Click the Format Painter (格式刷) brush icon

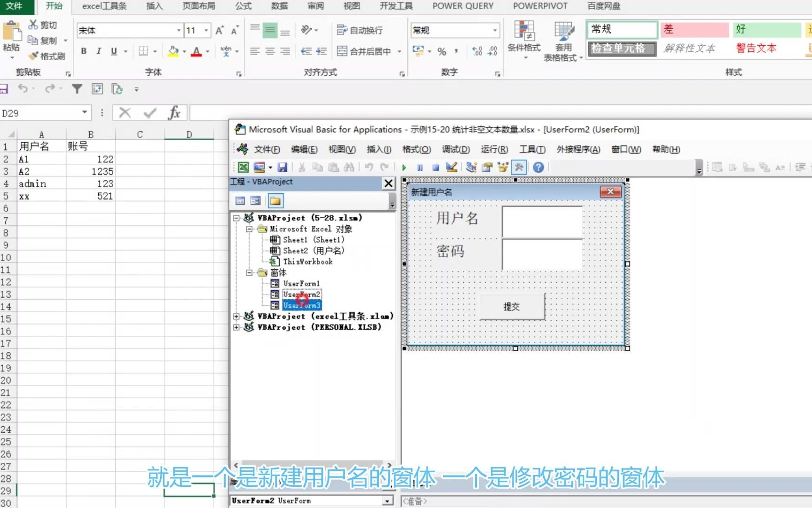(33, 56)
